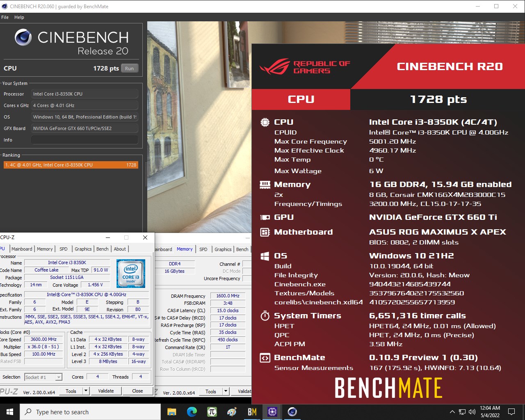The image size is (525, 420).
Task: Open the network tray icon
Action: (x=462, y=412)
